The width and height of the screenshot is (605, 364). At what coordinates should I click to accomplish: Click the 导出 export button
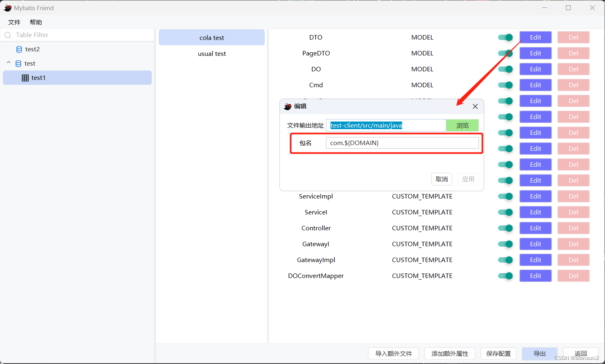coord(540,353)
